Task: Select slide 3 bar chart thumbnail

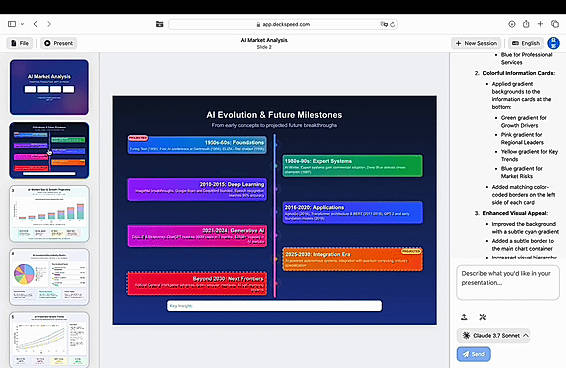Action: [49, 213]
